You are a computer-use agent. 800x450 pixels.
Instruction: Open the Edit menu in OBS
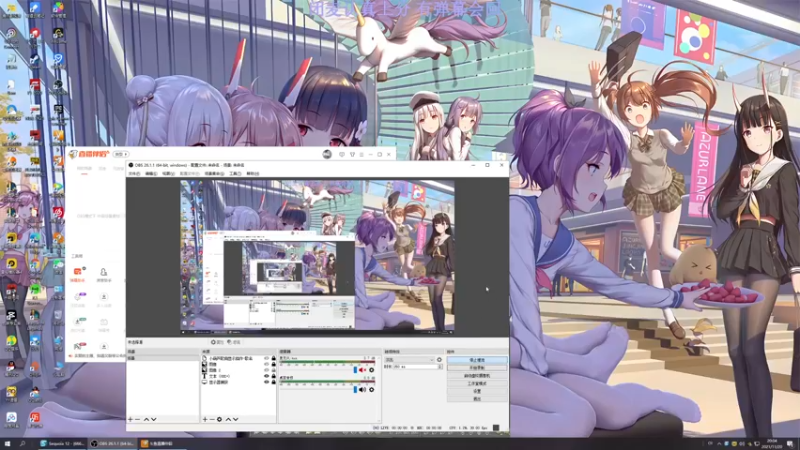click(151, 173)
